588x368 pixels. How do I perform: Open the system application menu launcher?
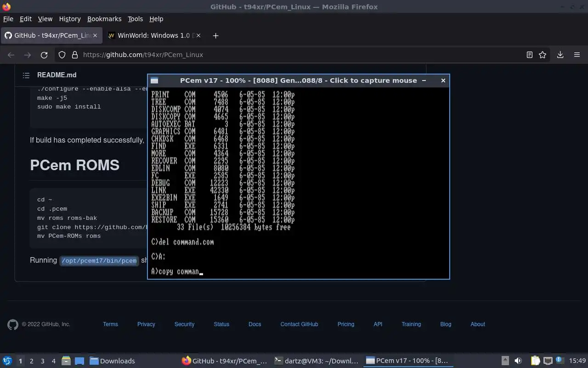pyautogui.click(x=7, y=361)
